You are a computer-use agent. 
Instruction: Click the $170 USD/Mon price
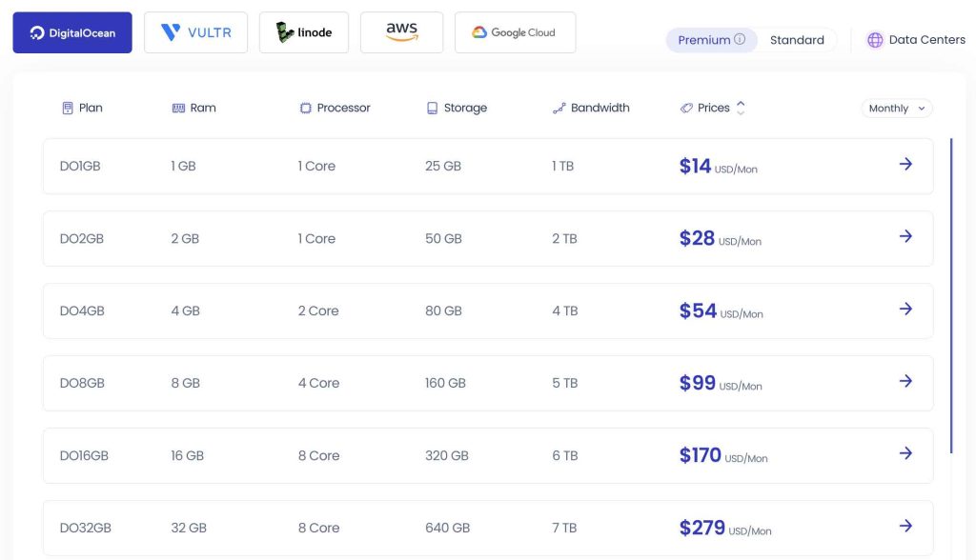coord(723,455)
